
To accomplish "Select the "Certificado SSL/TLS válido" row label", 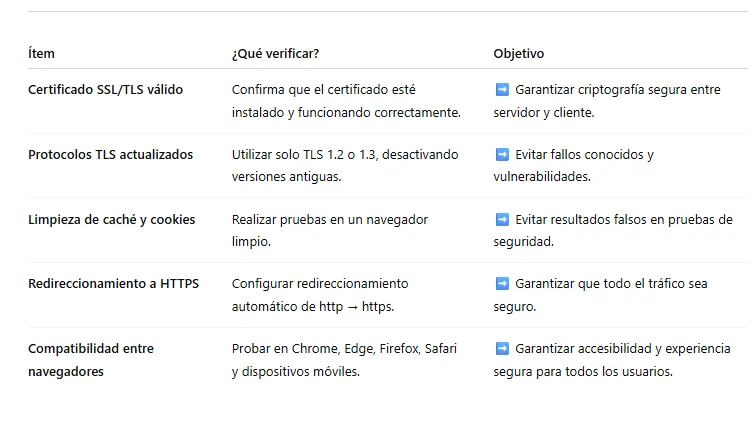I will tap(105, 90).
